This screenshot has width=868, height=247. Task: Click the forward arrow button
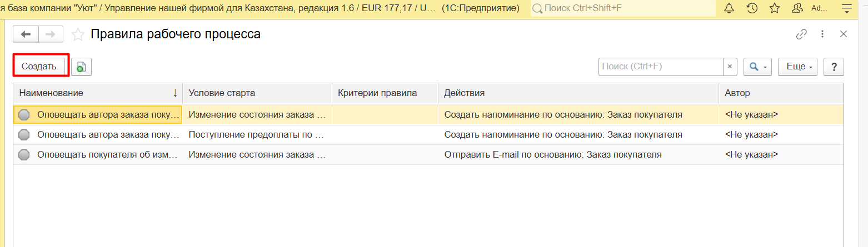tap(51, 34)
